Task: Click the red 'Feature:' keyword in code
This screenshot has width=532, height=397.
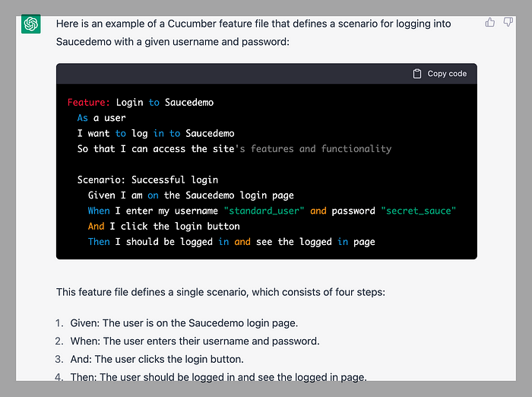Action: (x=89, y=102)
